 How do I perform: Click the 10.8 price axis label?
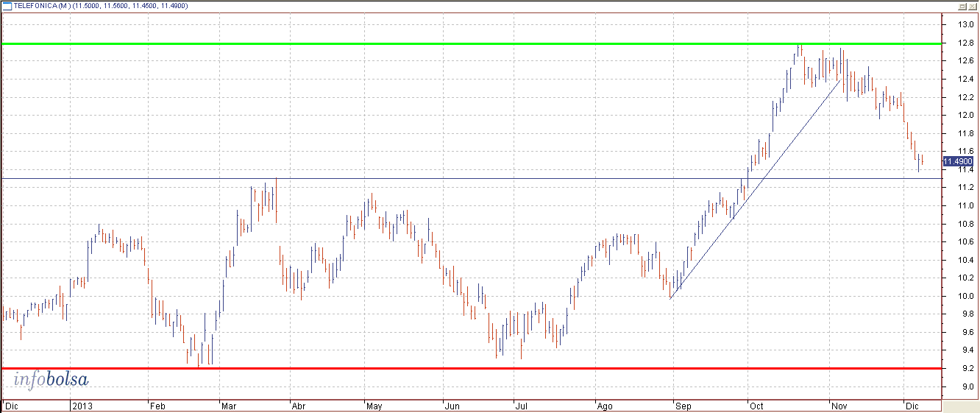pos(965,224)
